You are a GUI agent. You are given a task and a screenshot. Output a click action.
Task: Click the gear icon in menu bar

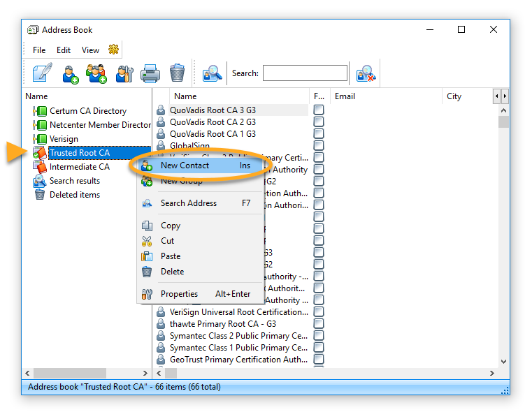tap(113, 50)
